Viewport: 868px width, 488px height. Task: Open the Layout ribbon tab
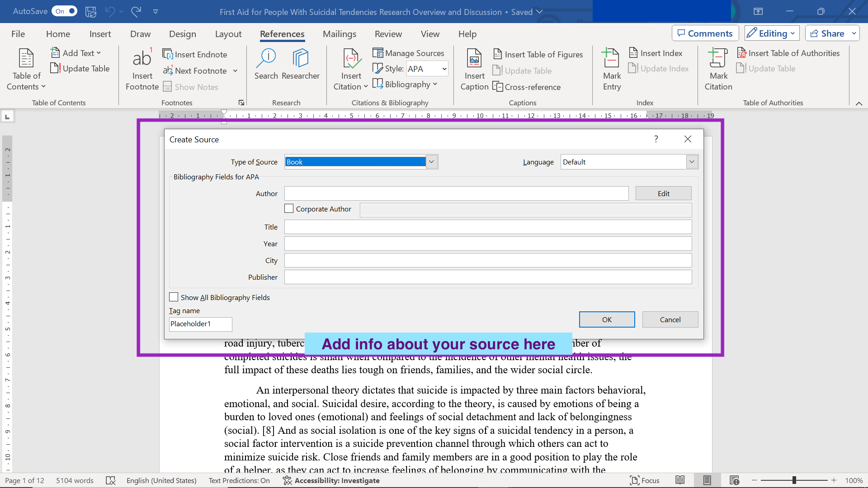[x=228, y=34]
